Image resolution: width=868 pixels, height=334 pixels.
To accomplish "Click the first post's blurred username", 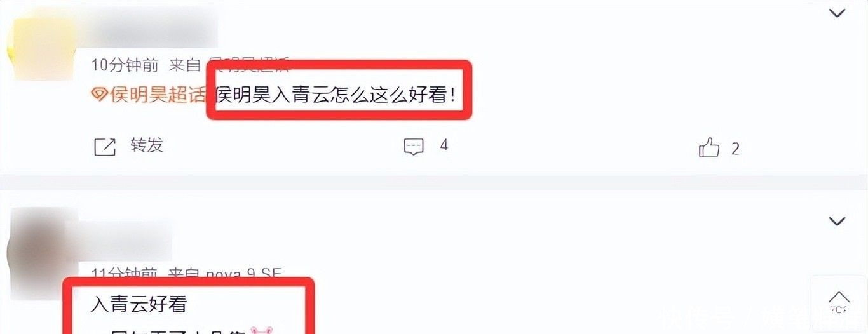I will point(154,30).
